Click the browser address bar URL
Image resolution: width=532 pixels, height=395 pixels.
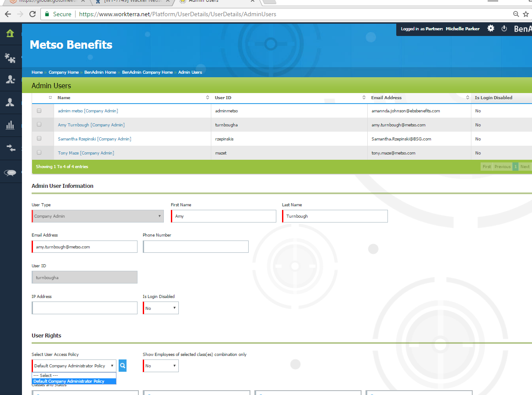tap(177, 14)
